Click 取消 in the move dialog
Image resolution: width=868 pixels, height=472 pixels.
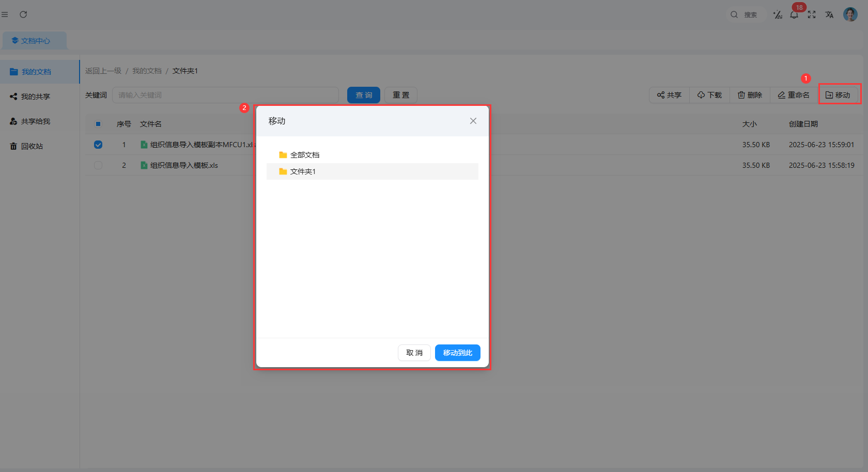414,353
